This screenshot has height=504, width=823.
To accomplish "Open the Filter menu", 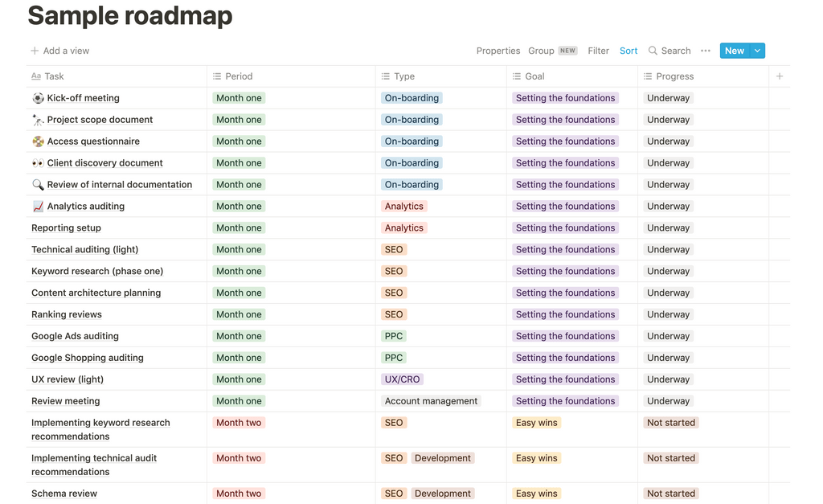I will (x=598, y=51).
